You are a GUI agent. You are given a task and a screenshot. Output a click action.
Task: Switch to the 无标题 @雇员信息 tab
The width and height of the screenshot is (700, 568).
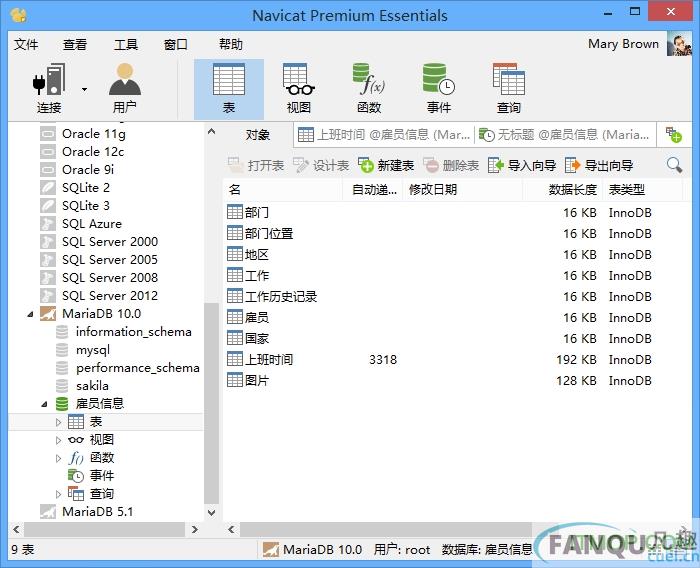(565, 134)
